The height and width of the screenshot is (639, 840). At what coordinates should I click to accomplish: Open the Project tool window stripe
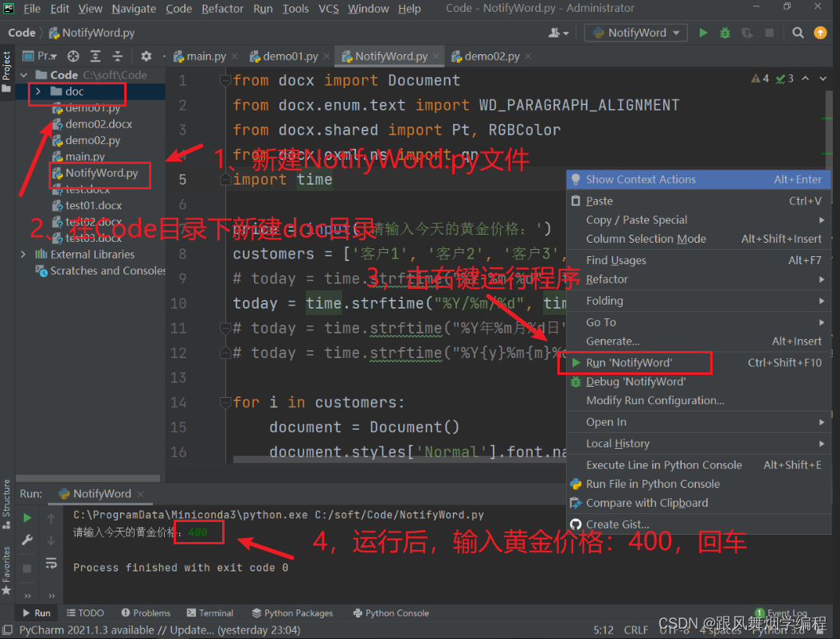(6, 72)
